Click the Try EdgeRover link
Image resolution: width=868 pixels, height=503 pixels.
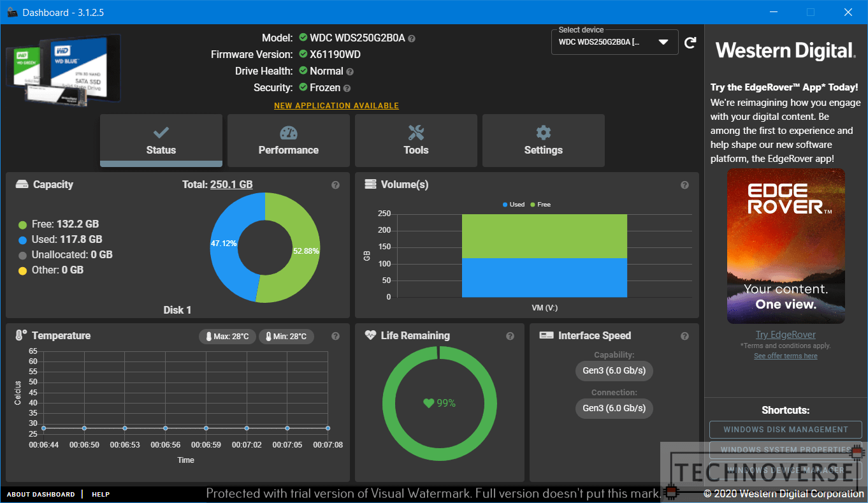786,335
